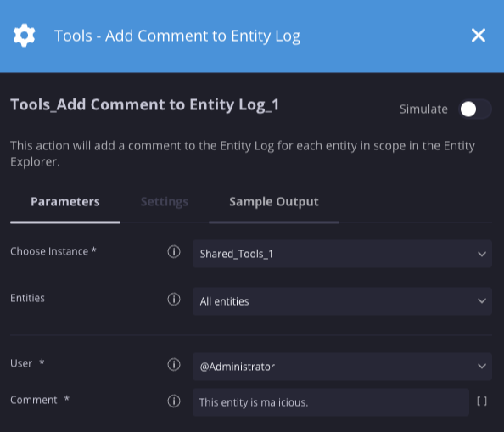Open the @Administrator user dropdown
Screen dimensions: 504x432
[x=342, y=367]
